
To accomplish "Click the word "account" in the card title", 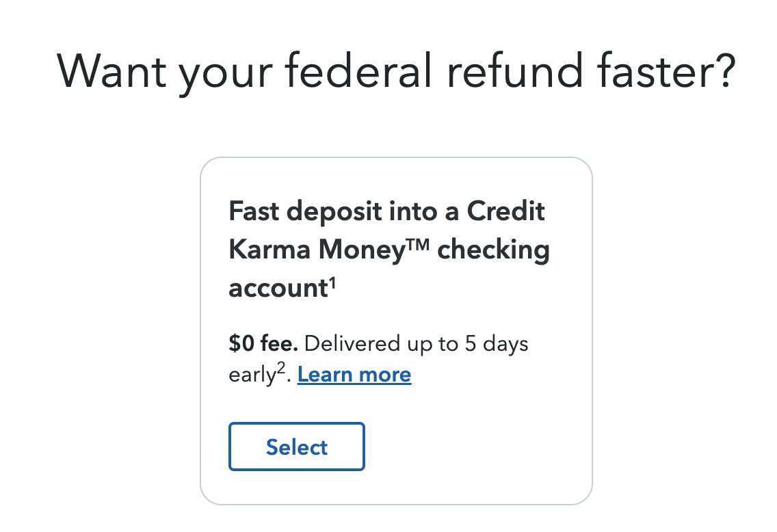I will (x=276, y=289).
